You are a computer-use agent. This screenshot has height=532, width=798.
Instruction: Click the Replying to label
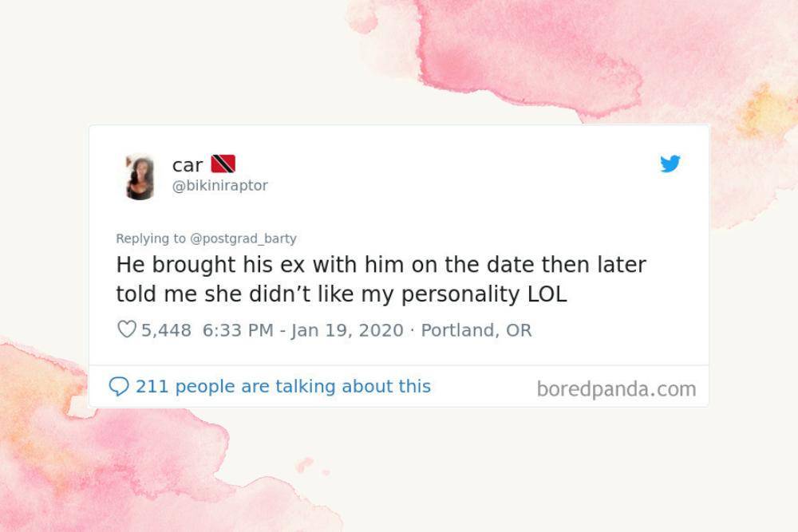[x=151, y=238]
